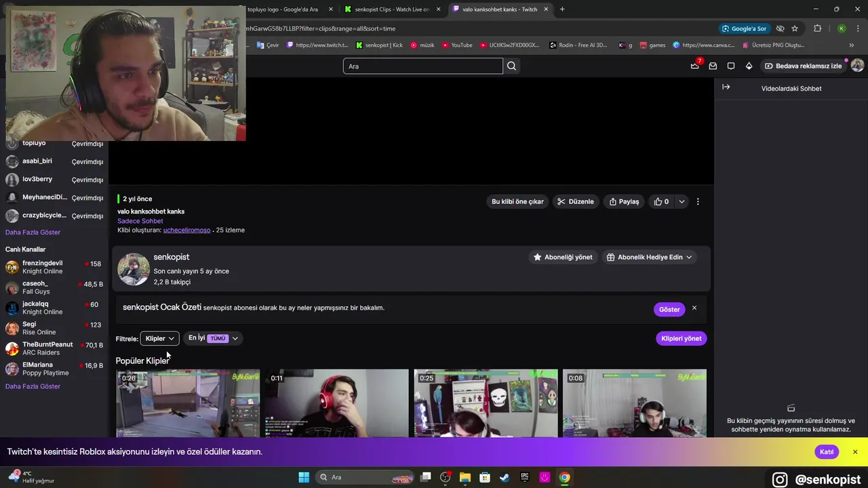Image resolution: width=868 pixels, height=488 pixels.
Task: Open the clip's three-dot more options
Action: pos(698,201)
